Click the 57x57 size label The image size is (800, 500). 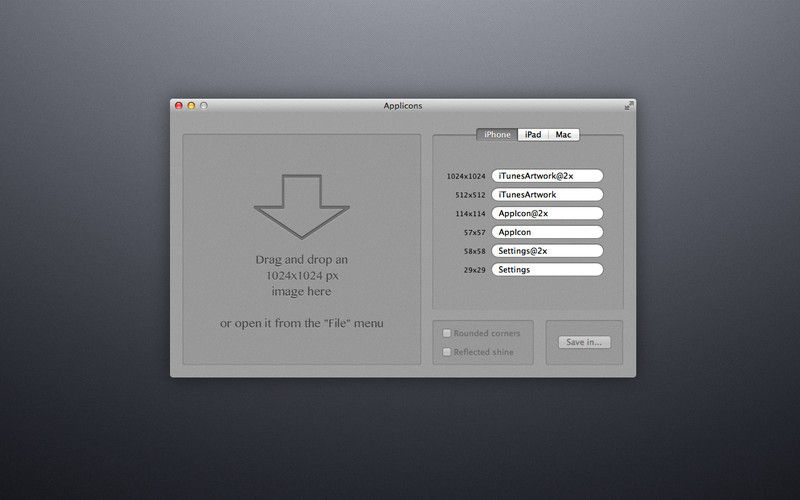click(474, 232)
